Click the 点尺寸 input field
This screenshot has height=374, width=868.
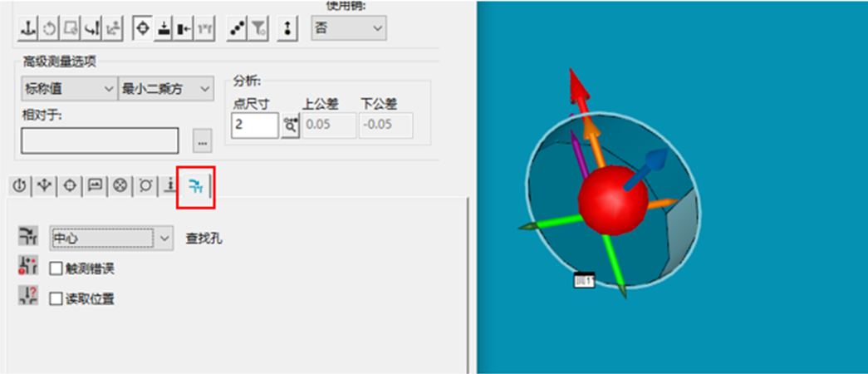pos(254,125)
